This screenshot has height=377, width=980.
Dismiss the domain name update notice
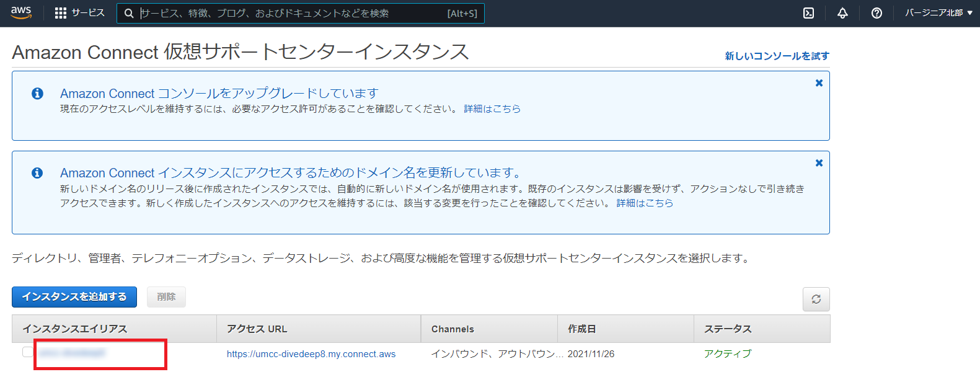(819, 163)
